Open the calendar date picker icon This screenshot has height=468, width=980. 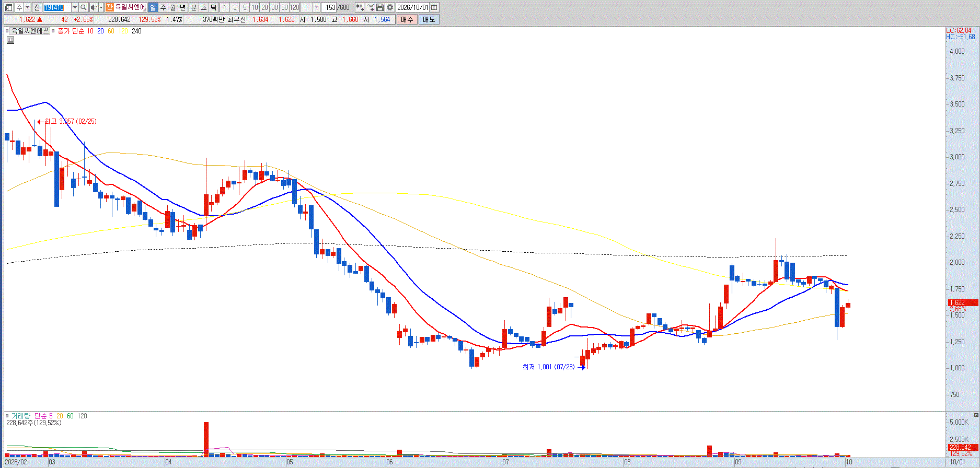[434, 7]
